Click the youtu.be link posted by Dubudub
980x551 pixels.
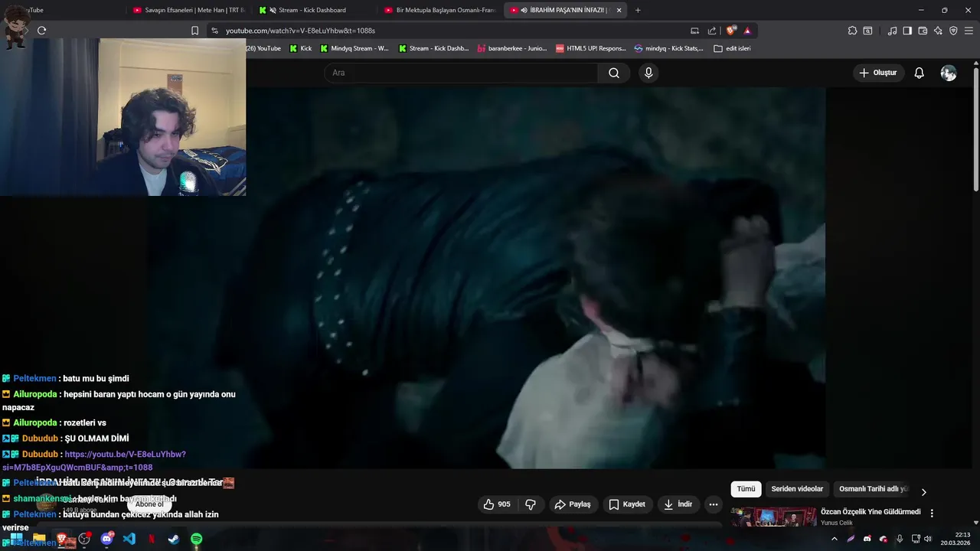tap(93, 461)
